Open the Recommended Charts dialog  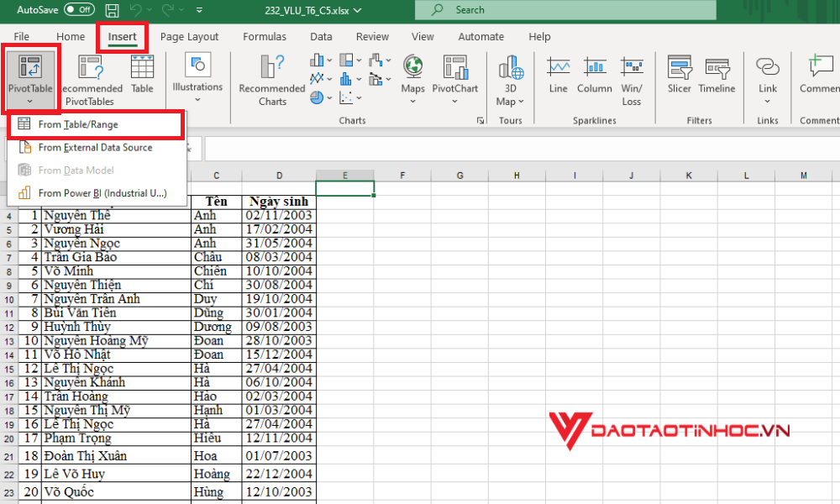[272, 79]
